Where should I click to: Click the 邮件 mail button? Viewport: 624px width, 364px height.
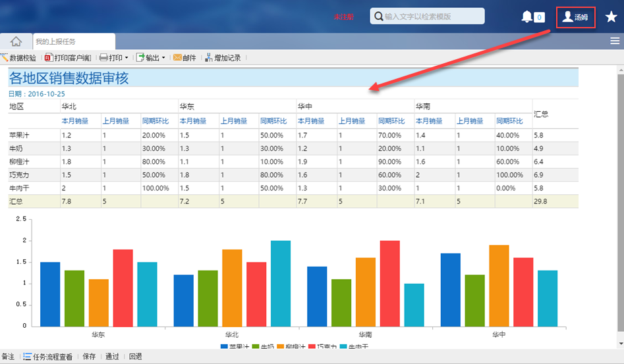184,58
